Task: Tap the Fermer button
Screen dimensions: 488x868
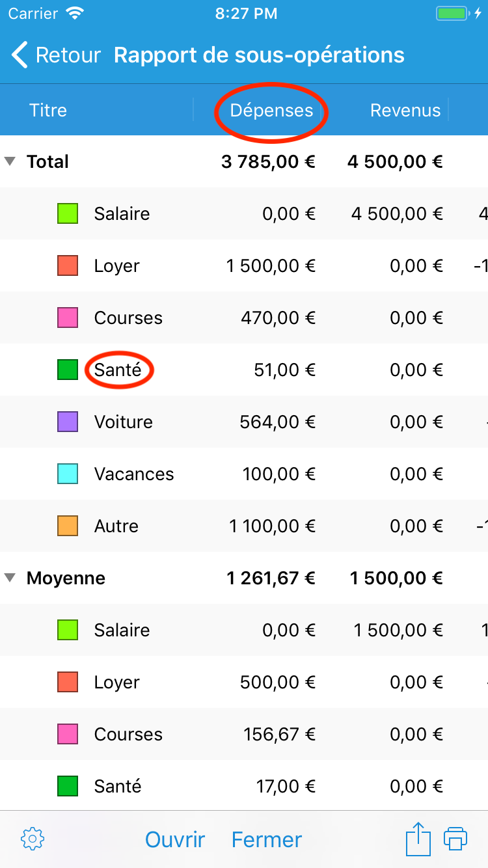Action: pyautogui.click(x=267, y=839)
